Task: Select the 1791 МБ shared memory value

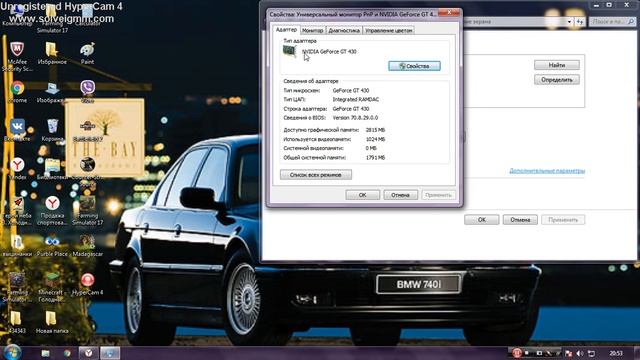Action: click(375, 157)
